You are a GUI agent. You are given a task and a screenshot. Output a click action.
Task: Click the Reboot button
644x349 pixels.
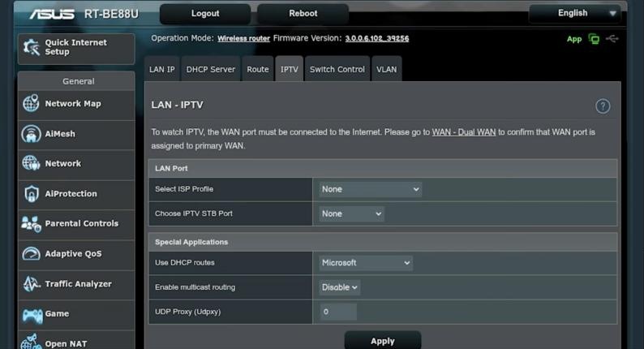pos(303,14)
